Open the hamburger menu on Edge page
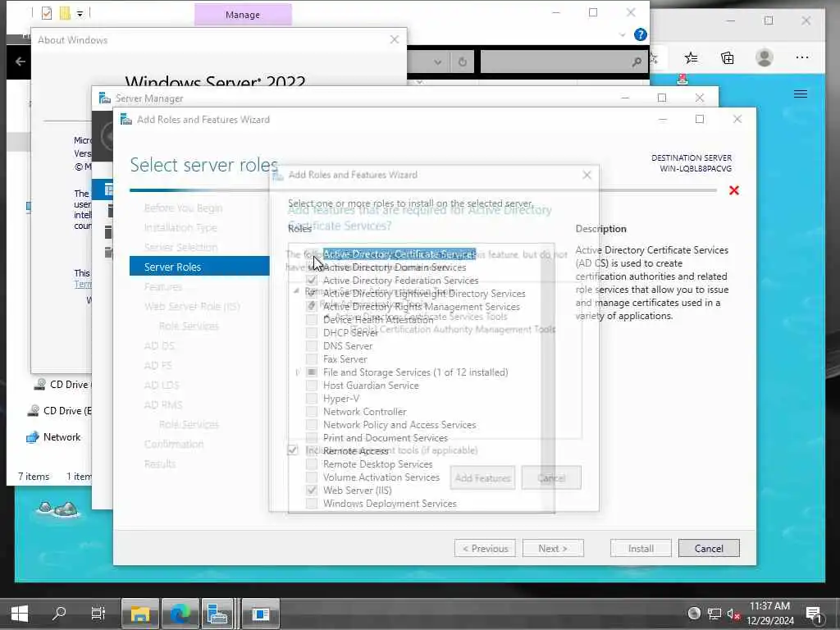The width and height of the screenshot is (840, 630). pos(801,94)
